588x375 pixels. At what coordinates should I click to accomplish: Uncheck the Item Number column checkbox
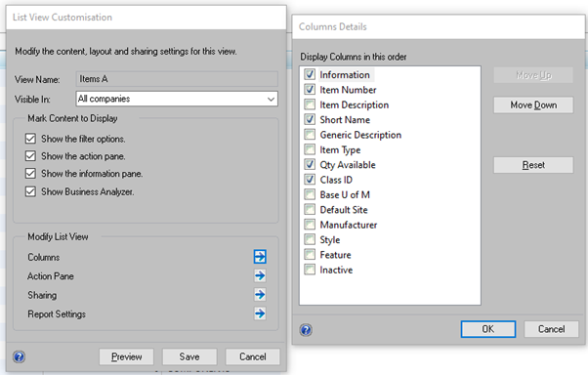(x=310, y=90)
